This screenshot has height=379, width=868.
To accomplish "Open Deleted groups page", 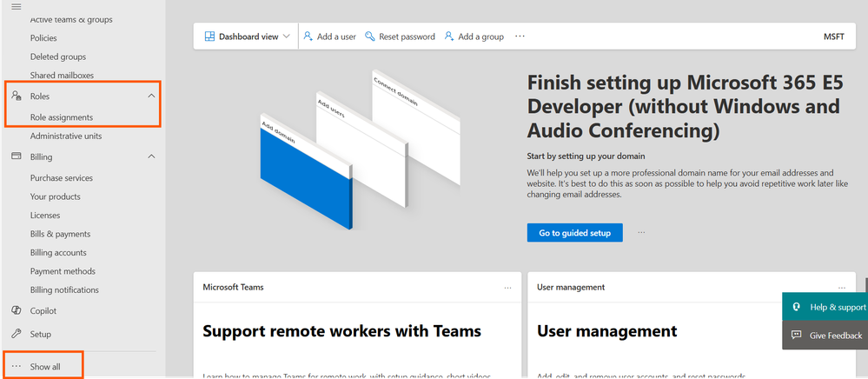I will 58,57.
